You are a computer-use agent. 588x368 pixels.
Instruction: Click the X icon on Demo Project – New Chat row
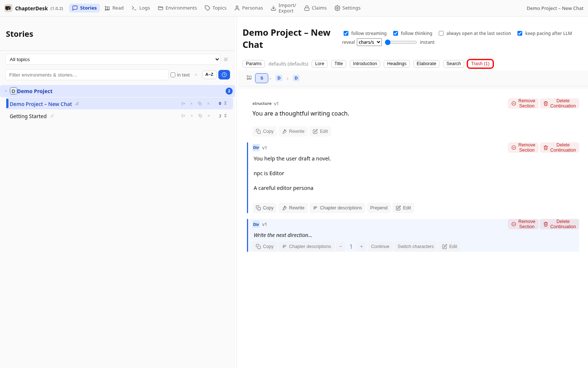208,104
